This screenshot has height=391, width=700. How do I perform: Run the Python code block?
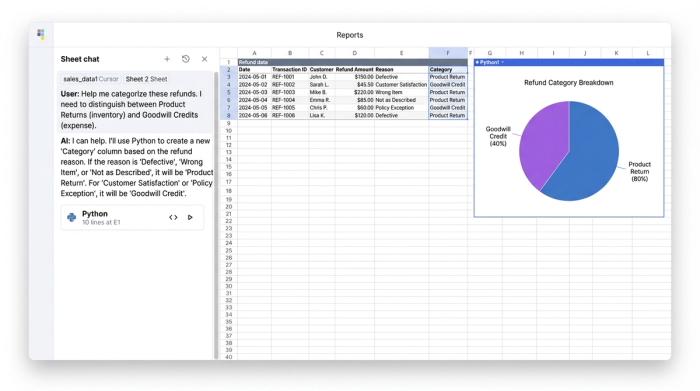tap(190, 217)
